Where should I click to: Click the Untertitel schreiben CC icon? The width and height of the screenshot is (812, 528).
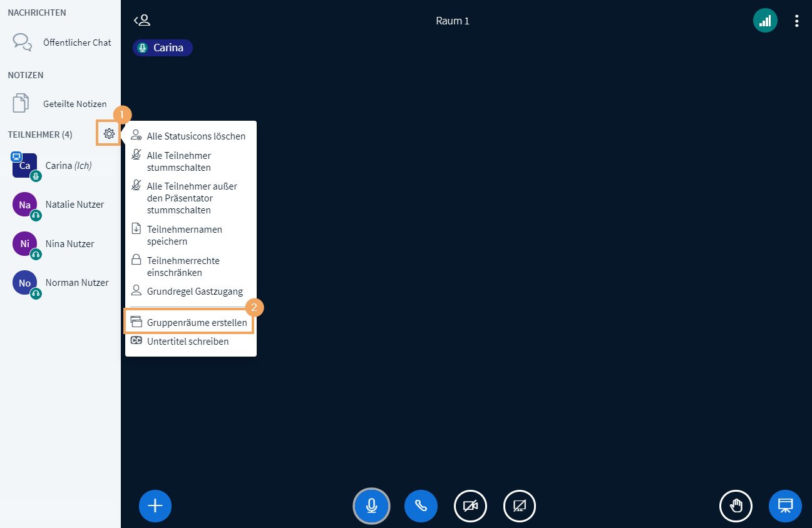pos(136,342)
